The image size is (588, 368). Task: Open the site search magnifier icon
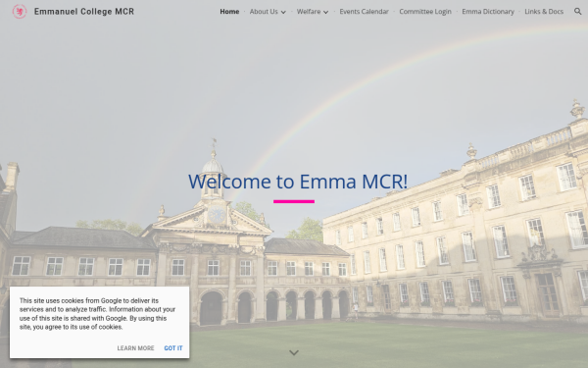[577, 12]
